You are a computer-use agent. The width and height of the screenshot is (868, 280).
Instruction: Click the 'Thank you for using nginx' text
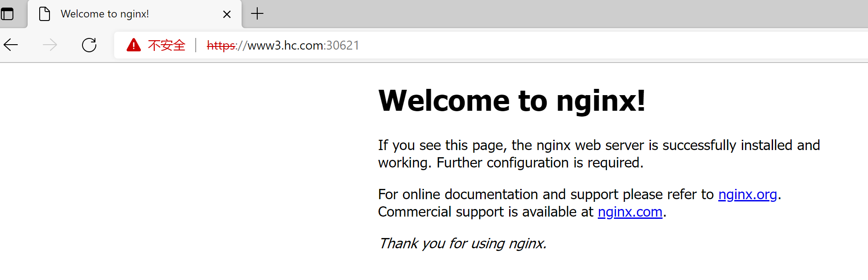462,243
